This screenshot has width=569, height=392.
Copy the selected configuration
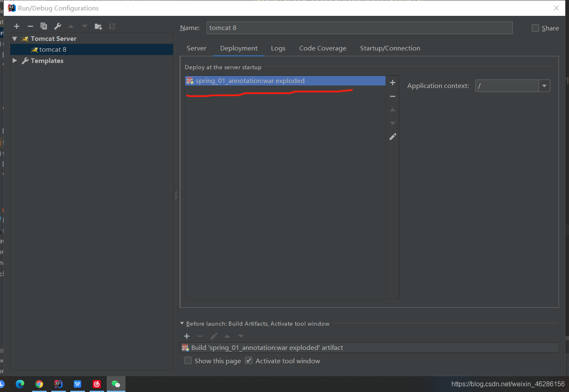(x=44, y=26)
